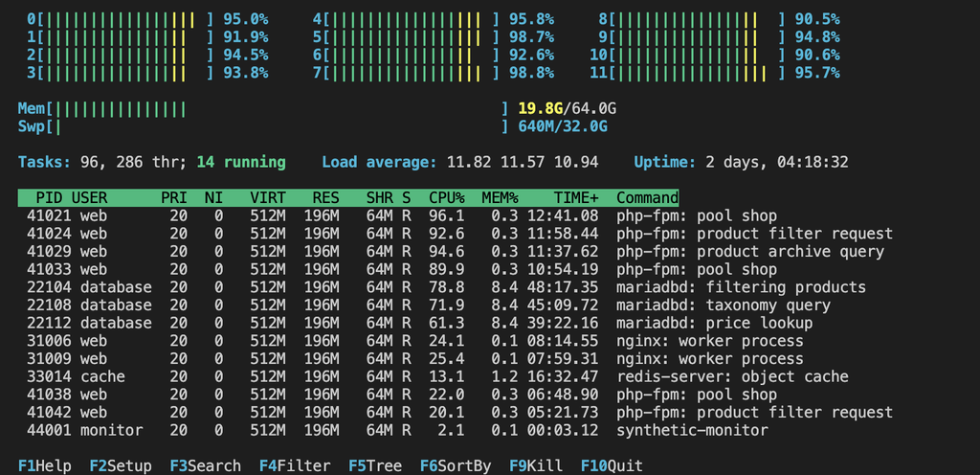This screenshot has height=475, width=980.
Task: Click the 19.8G/64.0G memory value
Action: point(567,109)
